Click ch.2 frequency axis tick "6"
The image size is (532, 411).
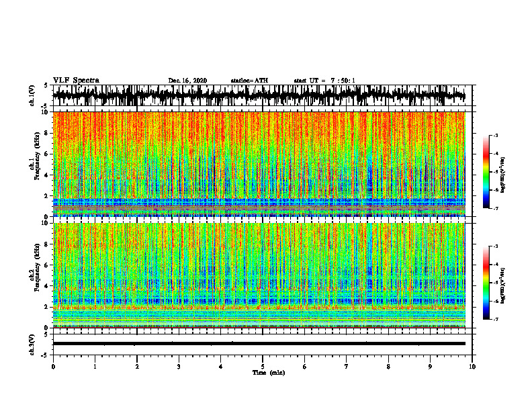click(46, 265)
